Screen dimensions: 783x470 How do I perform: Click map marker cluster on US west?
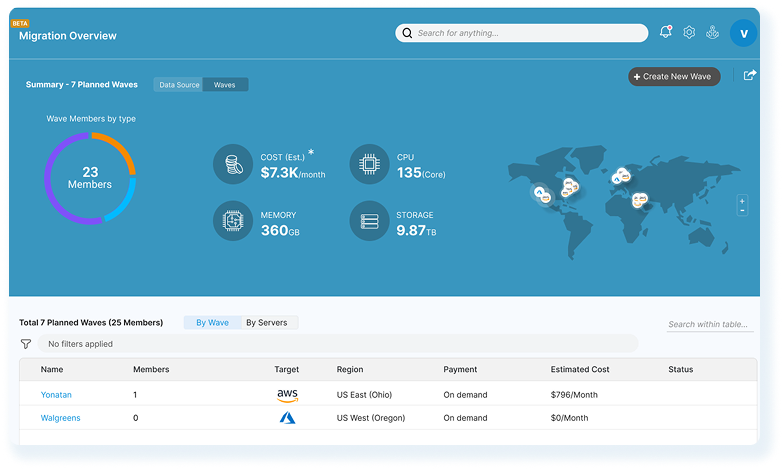coord(542,194)
